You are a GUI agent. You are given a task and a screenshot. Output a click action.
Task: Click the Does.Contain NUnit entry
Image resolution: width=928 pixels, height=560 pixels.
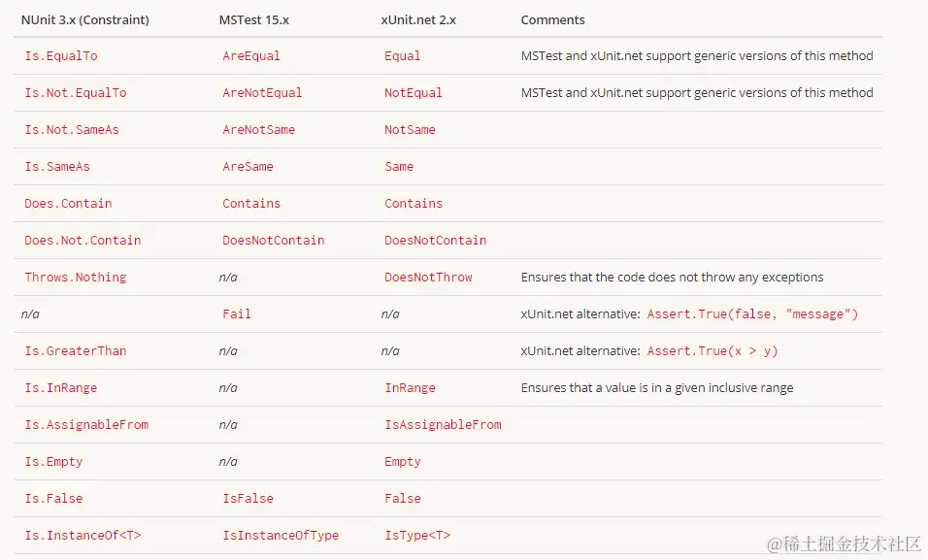pos(68,204)
